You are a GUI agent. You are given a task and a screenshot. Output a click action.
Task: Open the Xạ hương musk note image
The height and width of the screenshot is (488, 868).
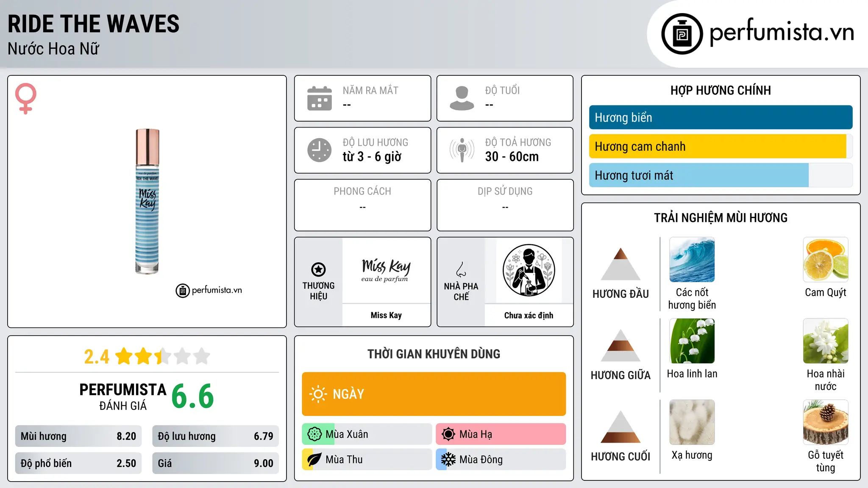click(692, 422)
